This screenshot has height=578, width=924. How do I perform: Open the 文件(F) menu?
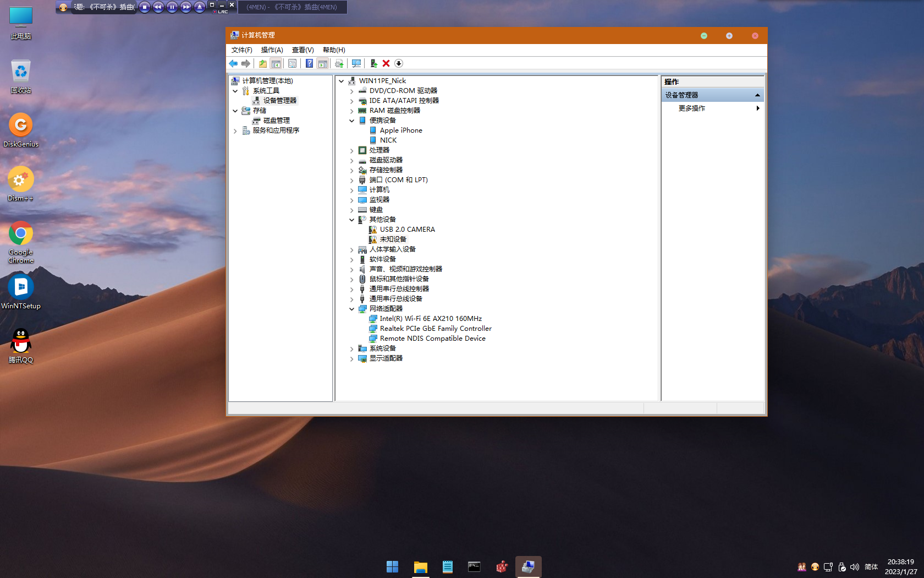[x=241, y=50]
